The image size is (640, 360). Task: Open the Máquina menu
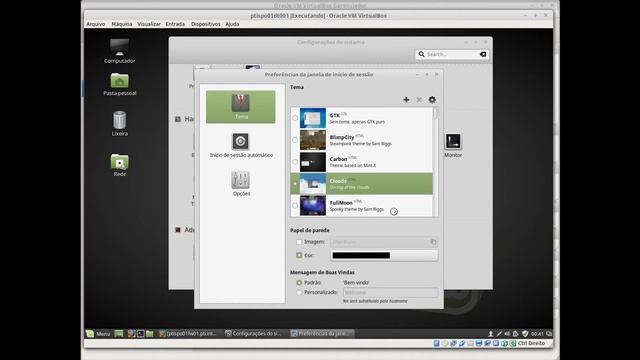(122, 24)
